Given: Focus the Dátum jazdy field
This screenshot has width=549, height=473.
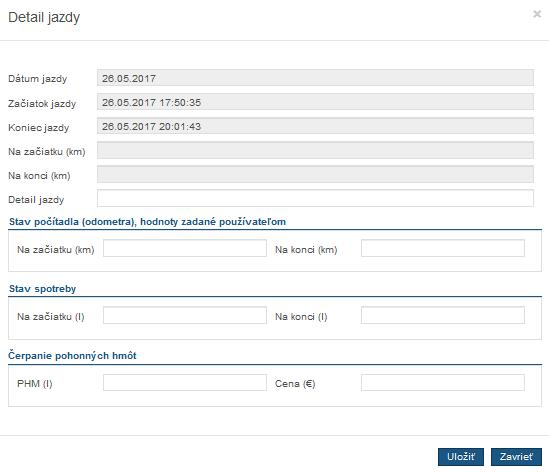Looking at the screenshot, I should (x=315, y=78).
